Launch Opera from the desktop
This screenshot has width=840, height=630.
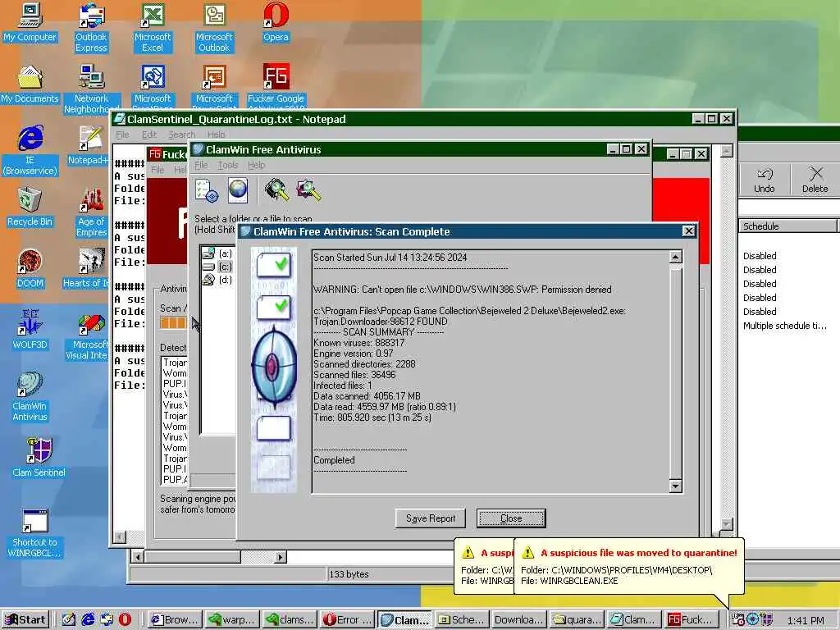coord(276,22)
